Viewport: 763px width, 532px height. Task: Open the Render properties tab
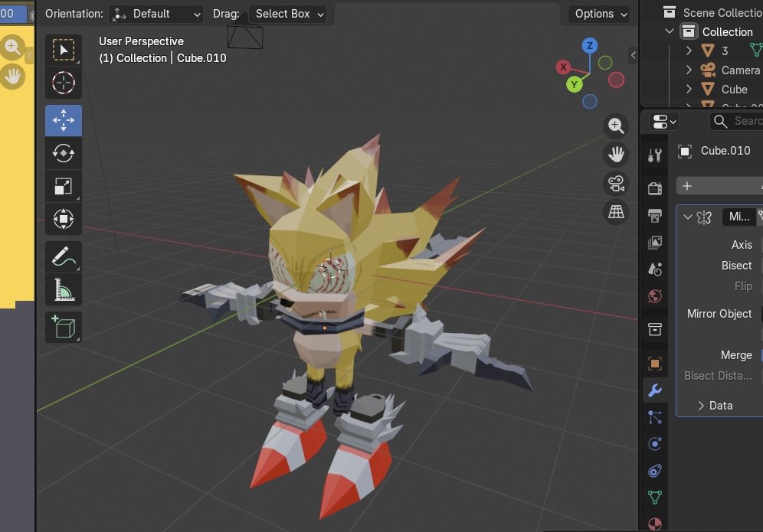point(655,188)
